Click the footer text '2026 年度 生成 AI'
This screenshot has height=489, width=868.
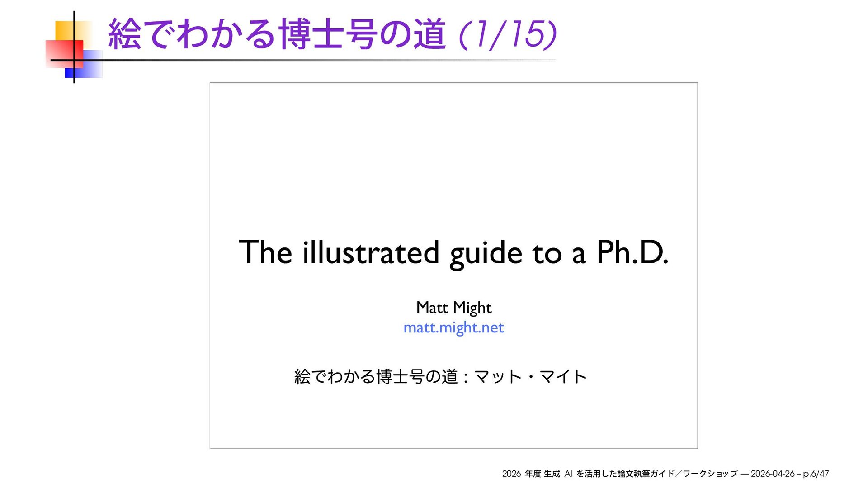click(x=537, y=474)
